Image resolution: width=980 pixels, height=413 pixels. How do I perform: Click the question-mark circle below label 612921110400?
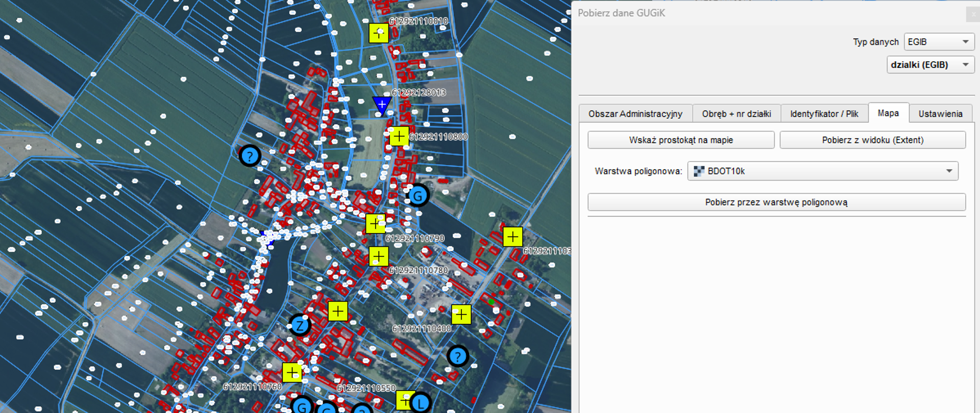[458, 356]
